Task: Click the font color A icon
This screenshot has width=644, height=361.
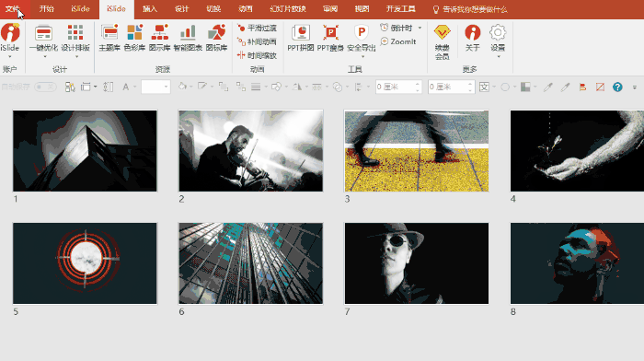Action: tap(126, 87)
